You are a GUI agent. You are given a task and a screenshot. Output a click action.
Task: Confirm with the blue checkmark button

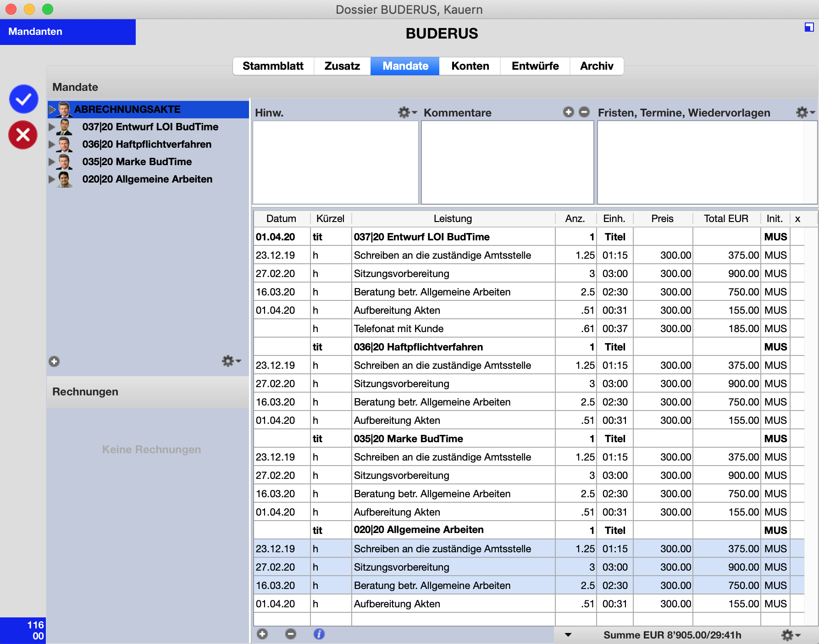click(23, 99)
